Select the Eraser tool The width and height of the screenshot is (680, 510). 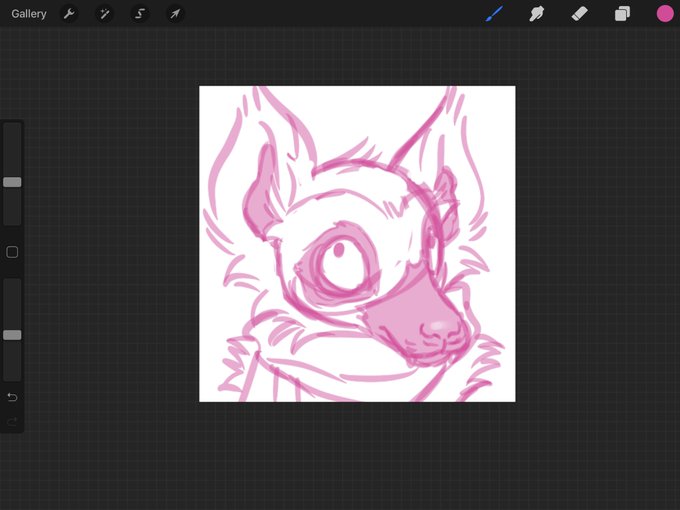tap(579, 14)
